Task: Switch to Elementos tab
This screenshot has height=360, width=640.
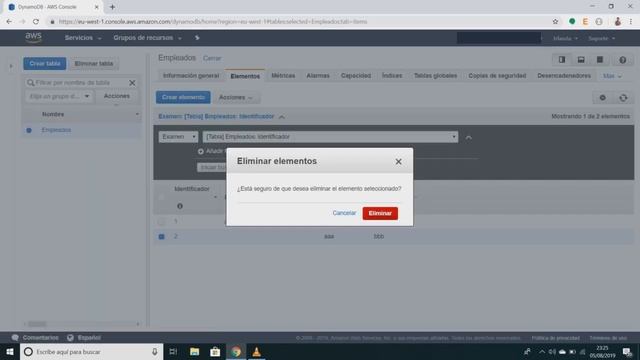Action: tap(245, 76)
